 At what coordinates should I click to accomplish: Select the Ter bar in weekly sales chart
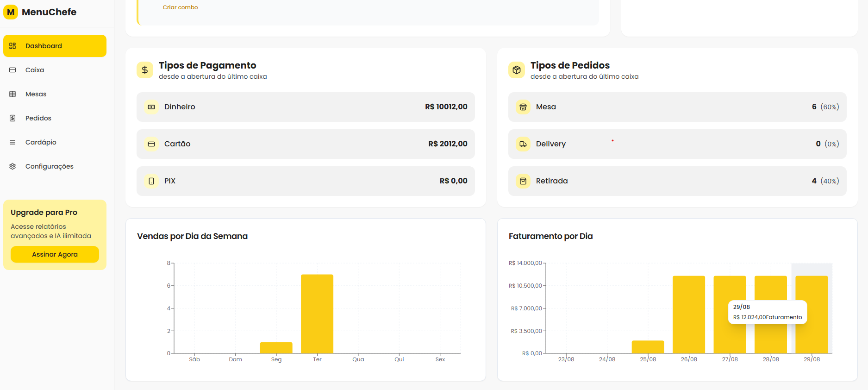[317, 314]
